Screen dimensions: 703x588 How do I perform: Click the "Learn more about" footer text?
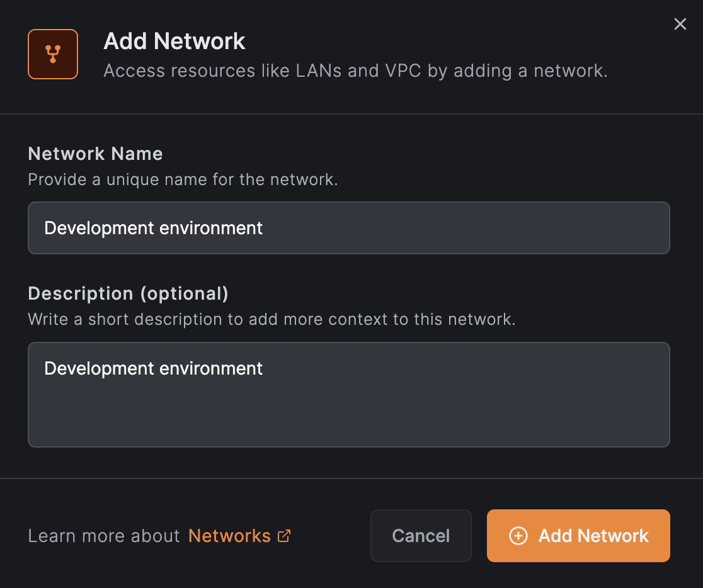click(x=104, y=536)
